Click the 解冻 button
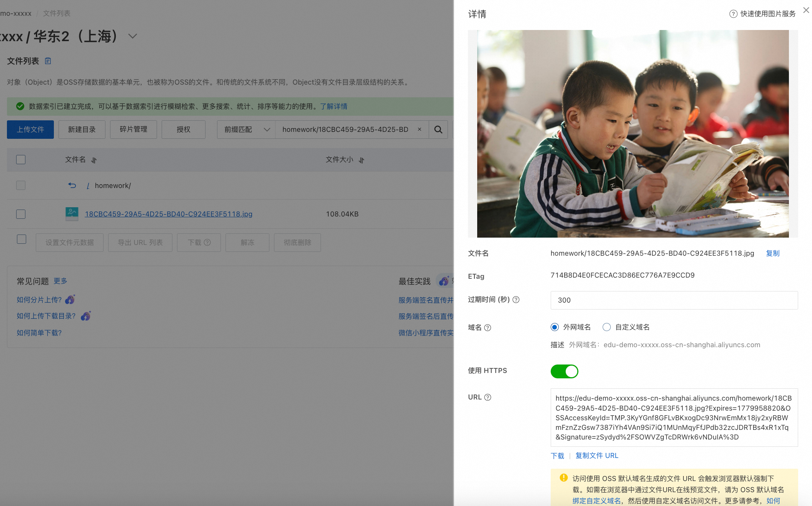Screen dimensions: 812x506 click(247, 243)
